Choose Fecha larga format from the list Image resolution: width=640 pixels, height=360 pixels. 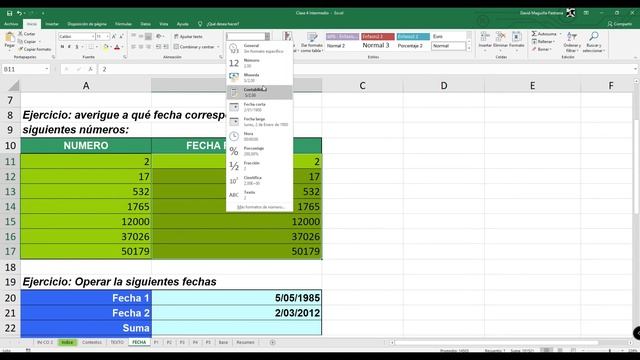(260, 122)
